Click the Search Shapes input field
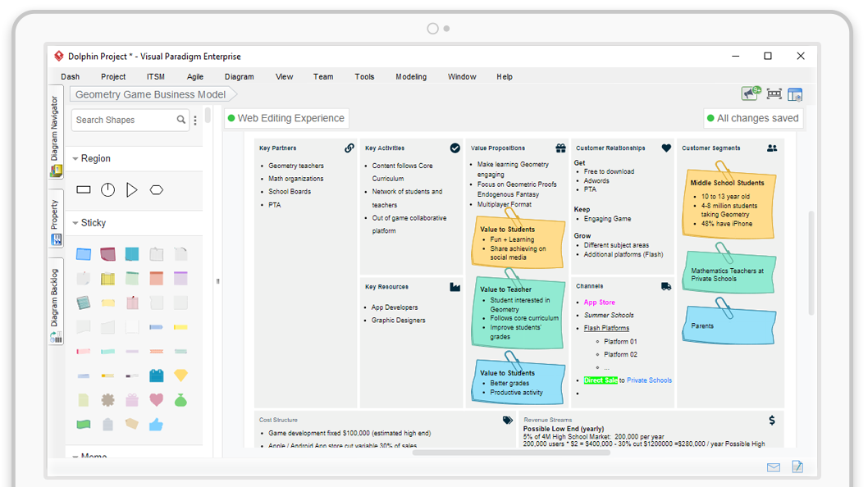Screen dimensions: 868x487 (x=123, y=120)
